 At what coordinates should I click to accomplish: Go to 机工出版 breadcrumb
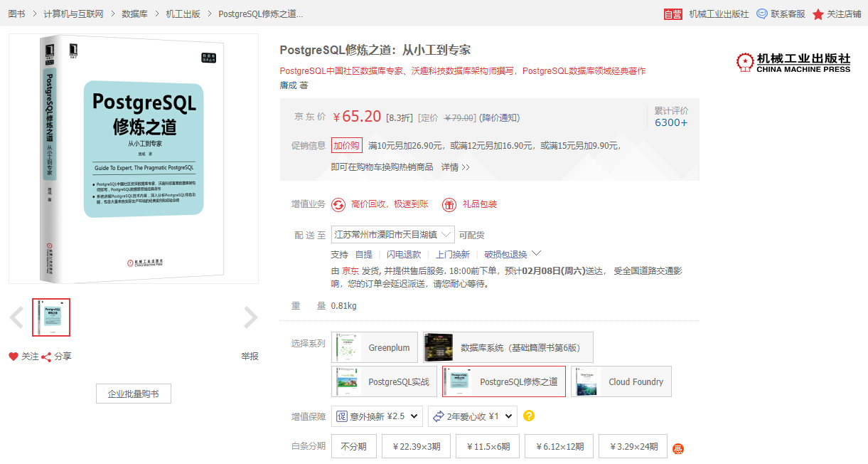pos(183,14)
